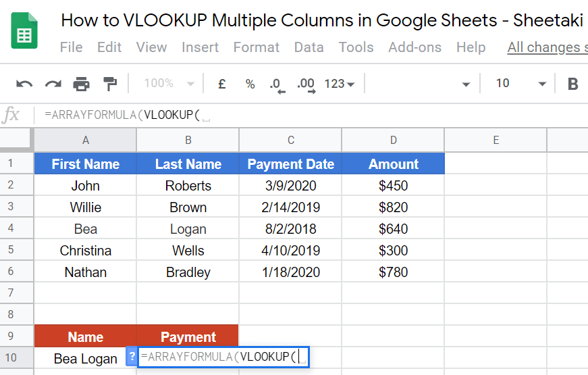Select the cell containing John
Image resolution: width=588 pixels, height=375 pixels.
coord(86,185)
